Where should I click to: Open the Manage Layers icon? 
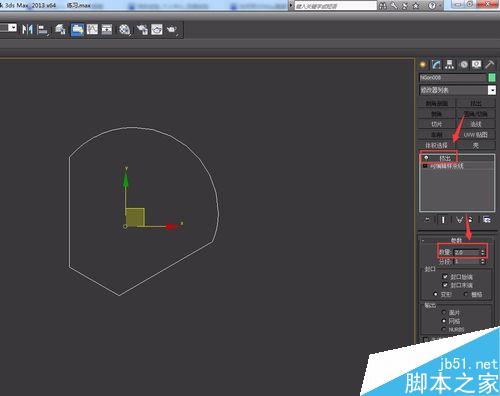point(60,30)
